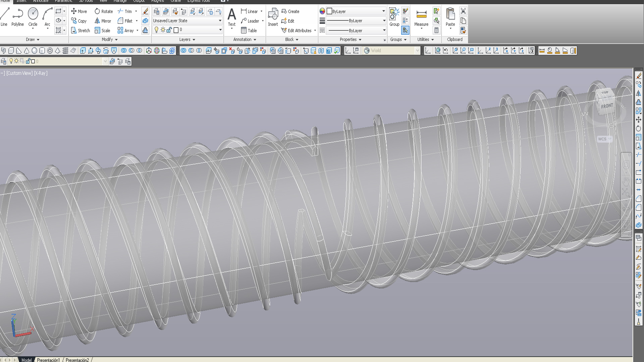Click FRONT face on the ViewCube
The image size is (644, 362).
click(x=607, y=106)
